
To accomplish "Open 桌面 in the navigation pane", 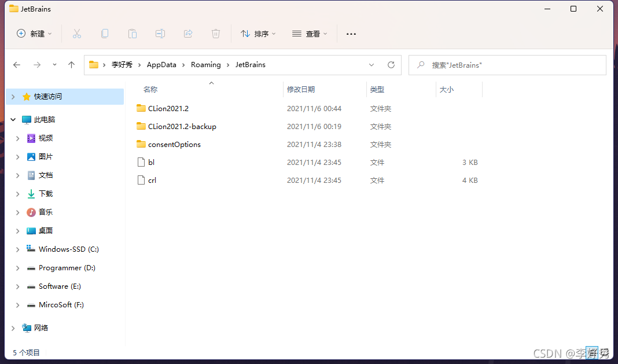I will 45,231.
